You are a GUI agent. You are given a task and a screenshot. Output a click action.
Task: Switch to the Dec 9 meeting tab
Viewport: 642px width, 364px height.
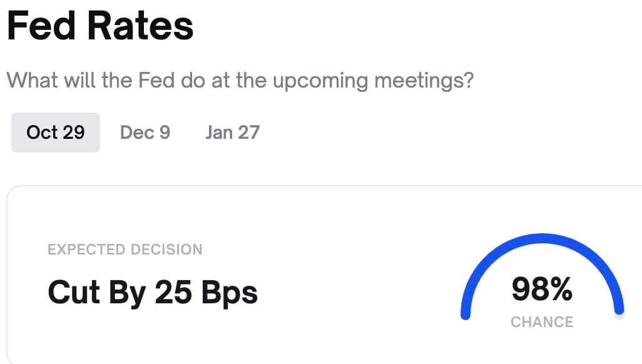point(145,133)
